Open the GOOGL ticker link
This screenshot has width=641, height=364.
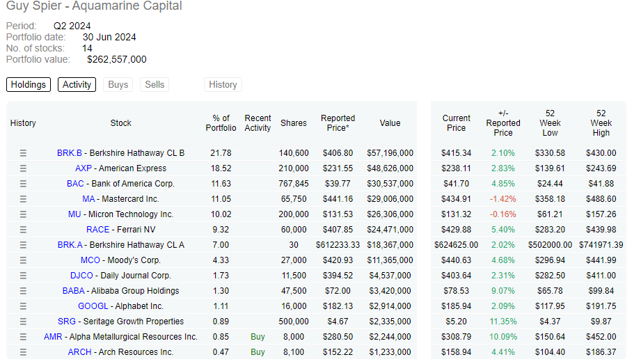[x=93, y=306]
